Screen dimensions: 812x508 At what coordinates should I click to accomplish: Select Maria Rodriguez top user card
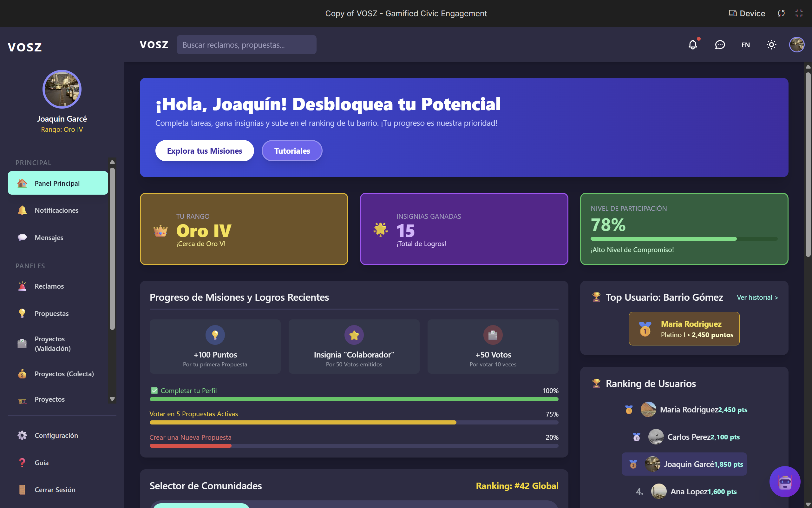684,329
